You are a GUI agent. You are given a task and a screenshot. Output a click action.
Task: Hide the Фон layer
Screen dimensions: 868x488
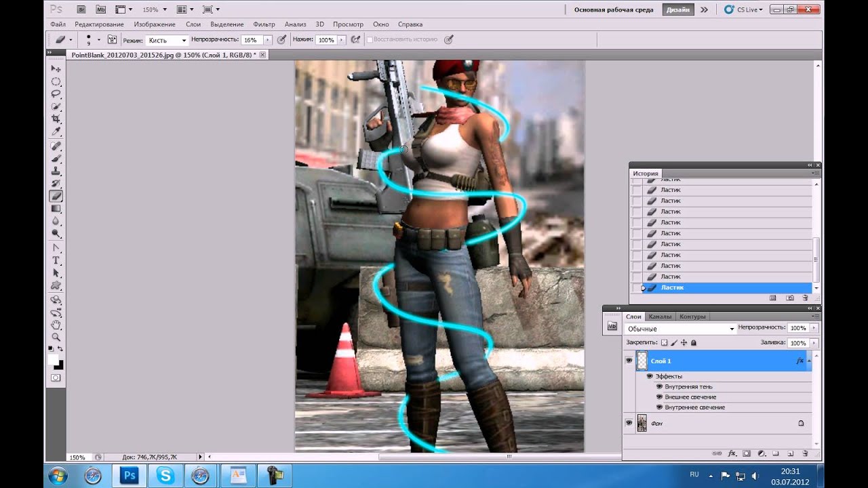tap(629, 423)
